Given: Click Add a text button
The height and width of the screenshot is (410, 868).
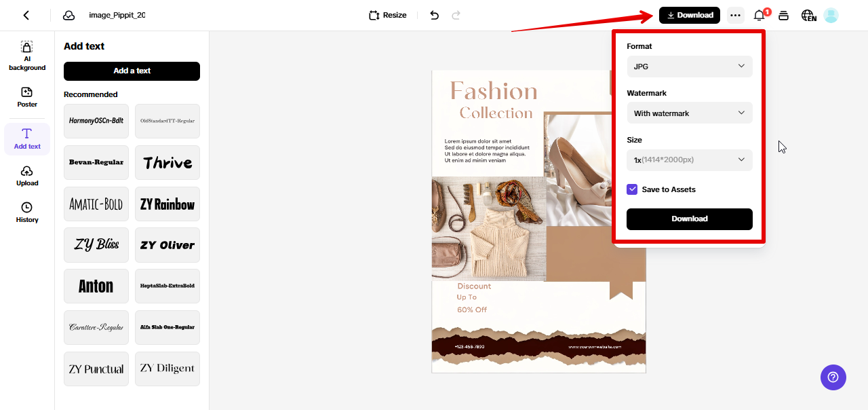Looking at the screenshot, I should (x=131, y=71).
